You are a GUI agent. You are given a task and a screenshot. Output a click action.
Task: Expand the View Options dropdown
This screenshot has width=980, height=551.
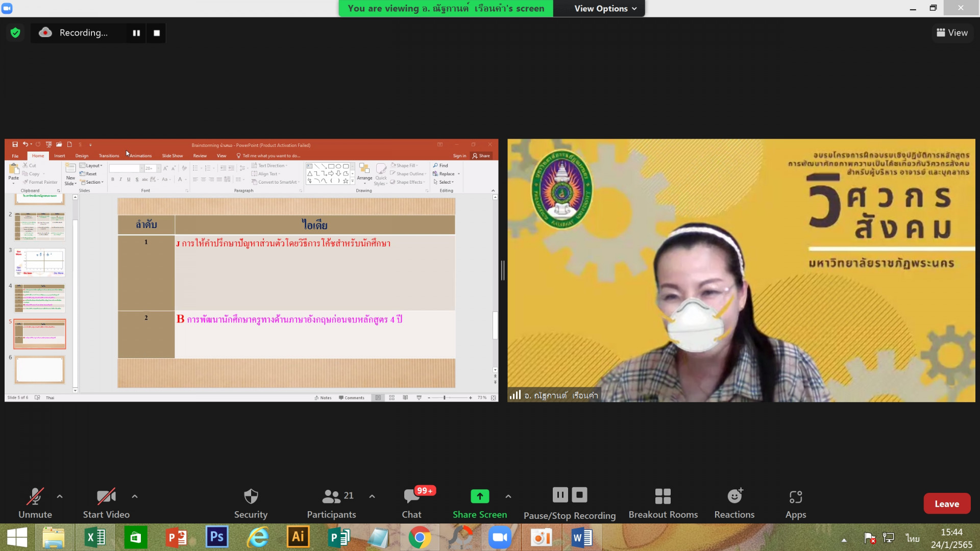(x=605, y=9)
